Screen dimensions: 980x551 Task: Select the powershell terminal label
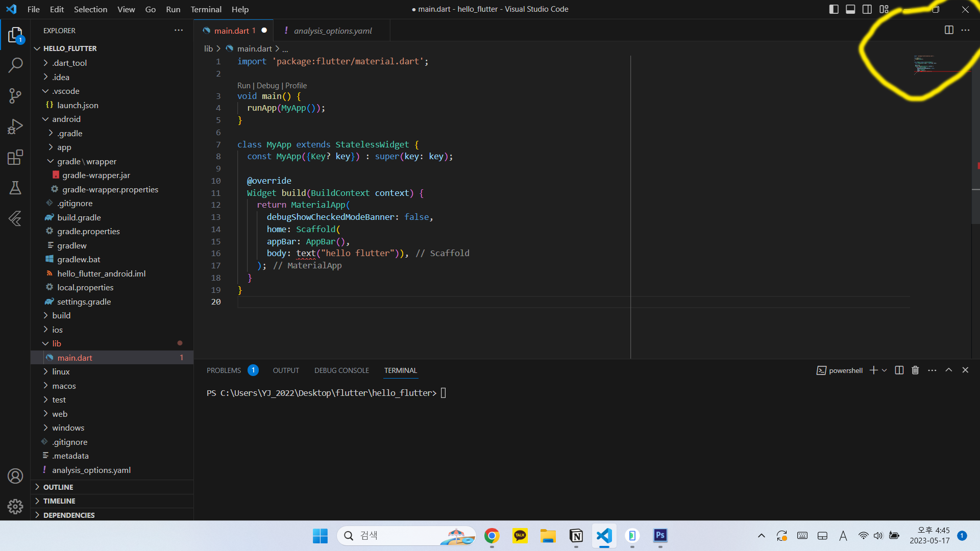840,370
